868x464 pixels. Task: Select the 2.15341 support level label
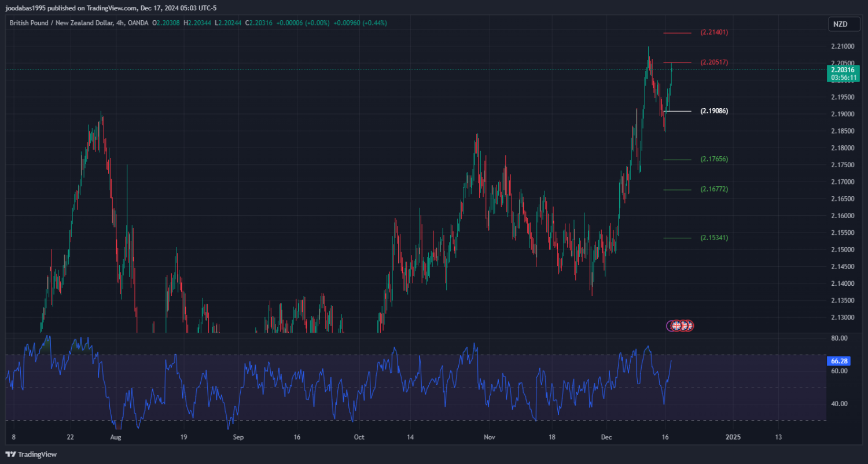(713, 238)
